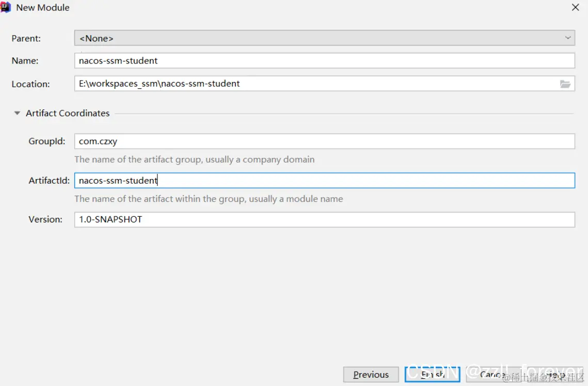588x386 pixels.
Task: Open the Parent module dropdown
Action: click(324, 38)
